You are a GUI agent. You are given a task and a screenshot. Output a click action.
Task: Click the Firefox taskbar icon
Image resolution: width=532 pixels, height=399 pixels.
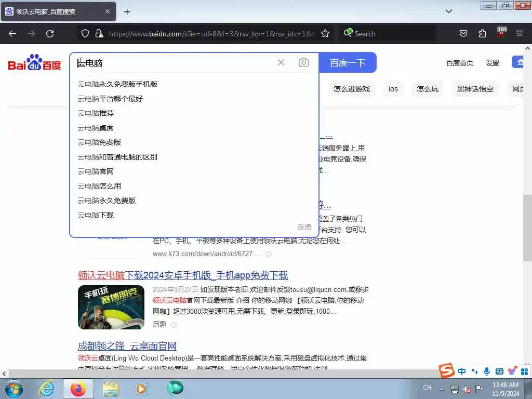pos(78,389)
